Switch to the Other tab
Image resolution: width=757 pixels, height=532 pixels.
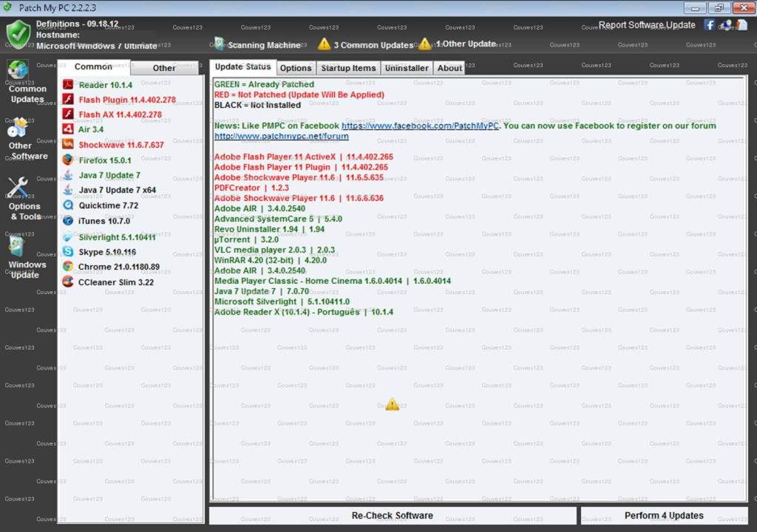point(164,68)
